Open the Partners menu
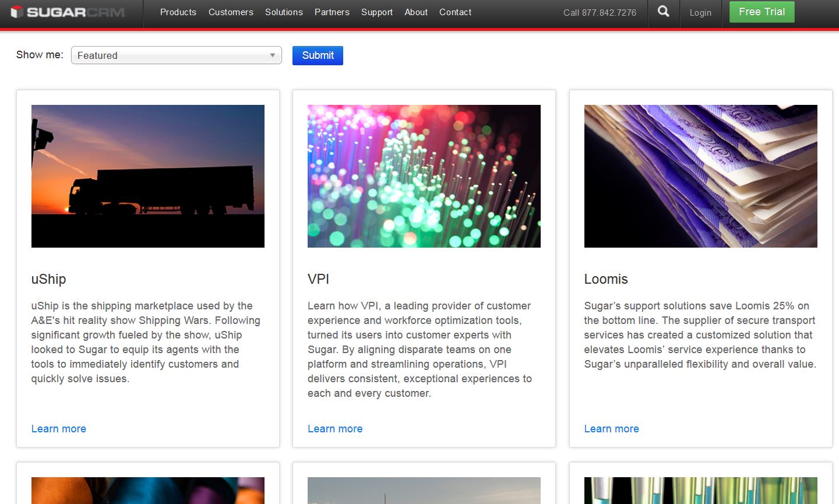The height and width of the screenshot is (504, 839). [332, 12]
